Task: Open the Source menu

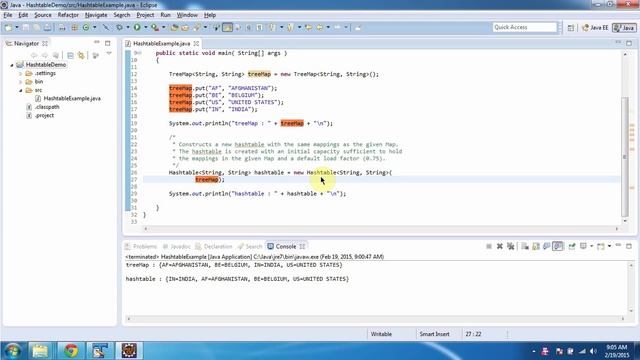Action: [x=43, y=15]
